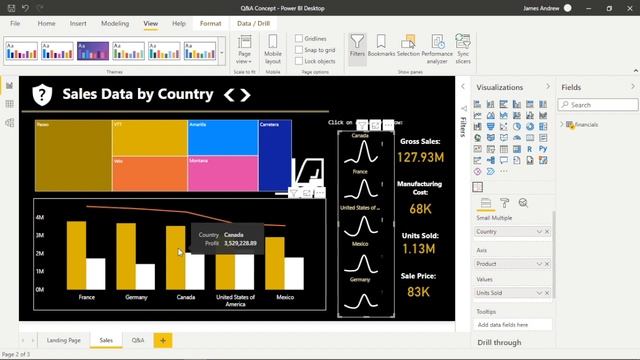
Task: Choose the Python (Py) visual
Action: click(543, 149)
